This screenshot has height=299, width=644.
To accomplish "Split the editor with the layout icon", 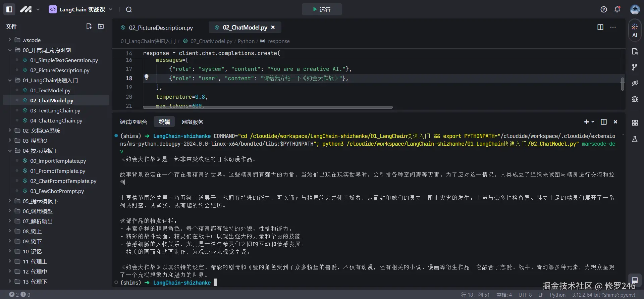I will point(600,27).
